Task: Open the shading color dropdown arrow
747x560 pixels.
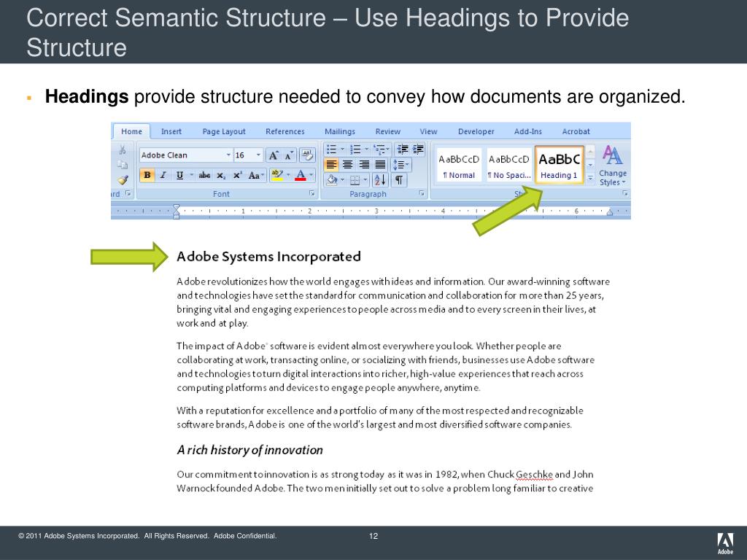Action: 343,180
